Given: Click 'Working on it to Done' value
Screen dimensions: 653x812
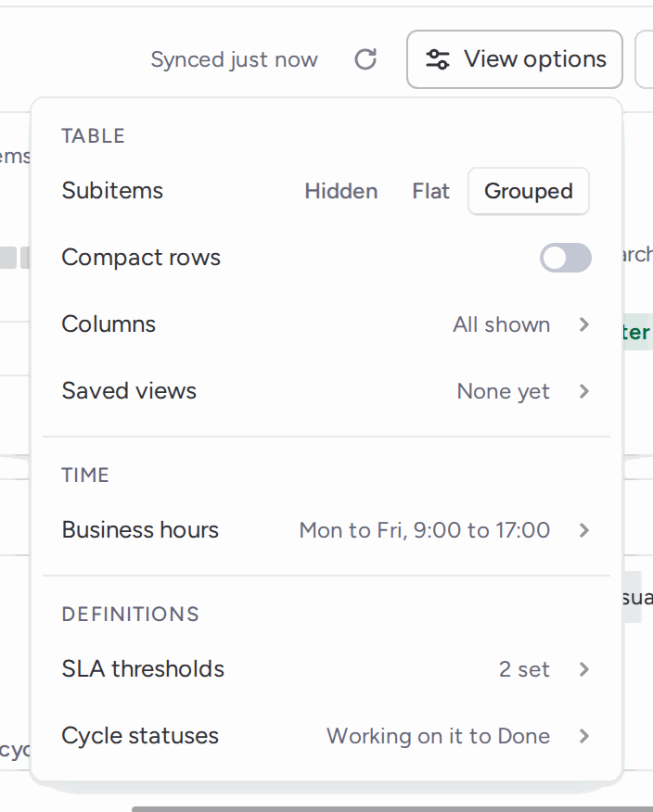Looking at the screenshot, I should (x=438, y=736).
